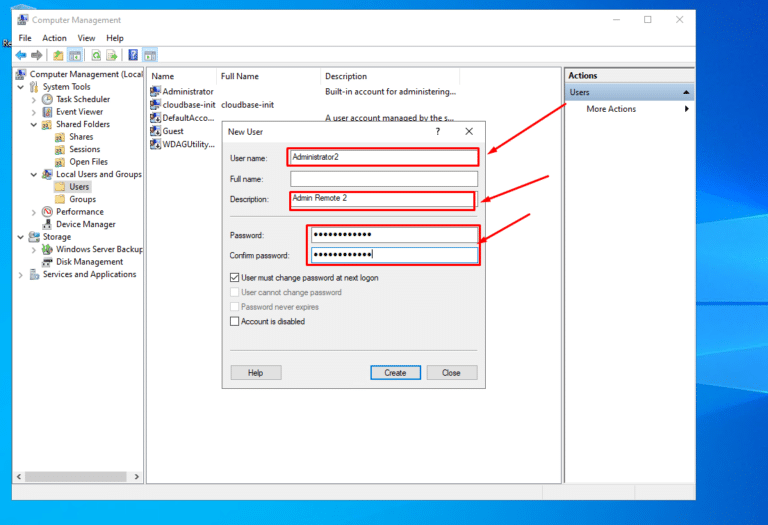
Task: Click the Password input field
Action: (394, 235)
